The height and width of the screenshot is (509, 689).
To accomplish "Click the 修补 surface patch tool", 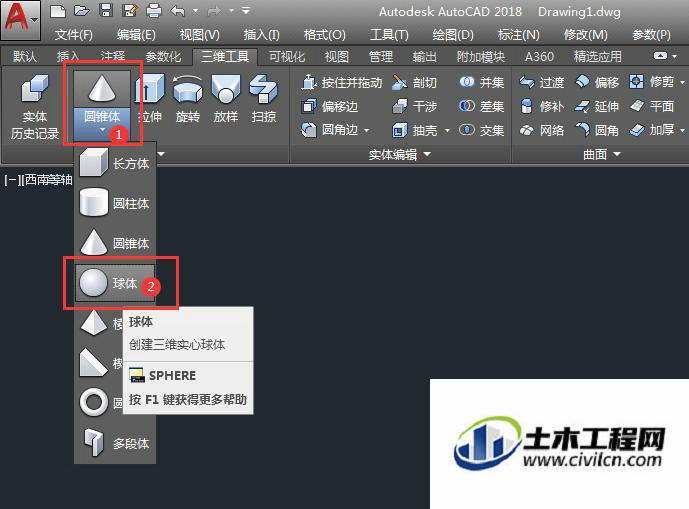I will pyautogui.click(x=541, y=106).
